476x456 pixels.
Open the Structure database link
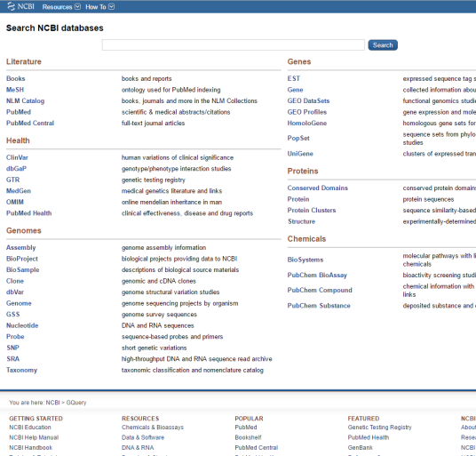click(x=301, y=221)
